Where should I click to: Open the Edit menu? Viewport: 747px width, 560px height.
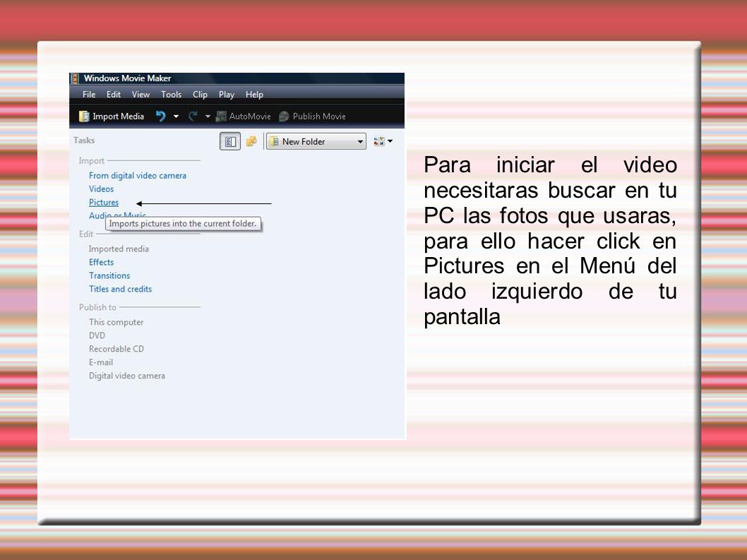click(114, 95)
